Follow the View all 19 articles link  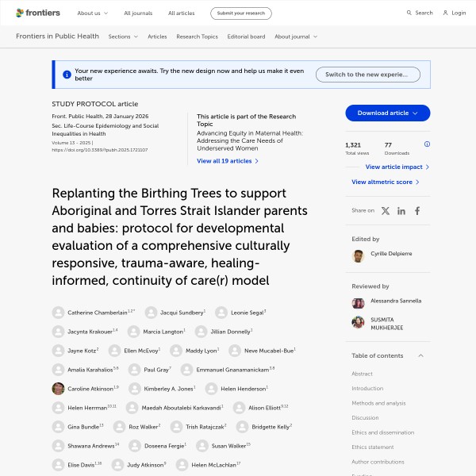pos(228,161)
